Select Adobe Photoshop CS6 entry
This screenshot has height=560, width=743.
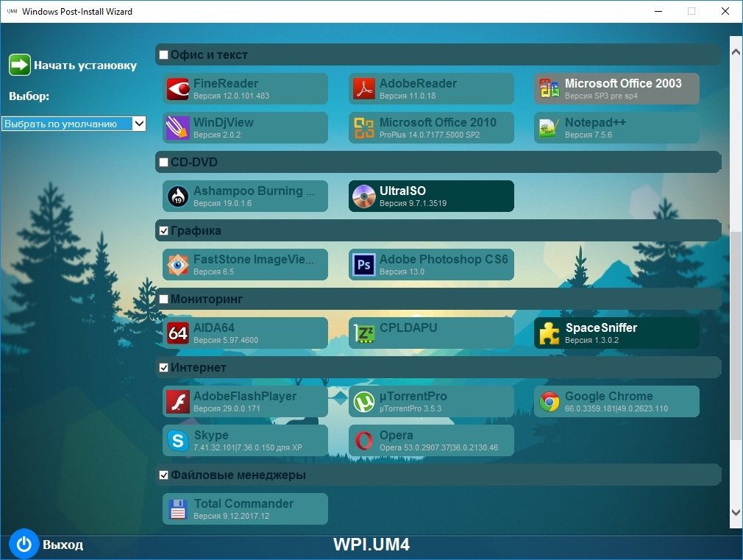coord(431,265)
